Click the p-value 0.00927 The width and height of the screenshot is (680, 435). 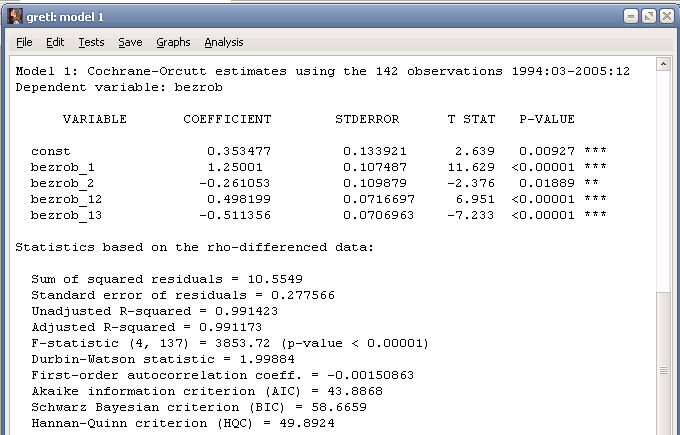[547, 151]
